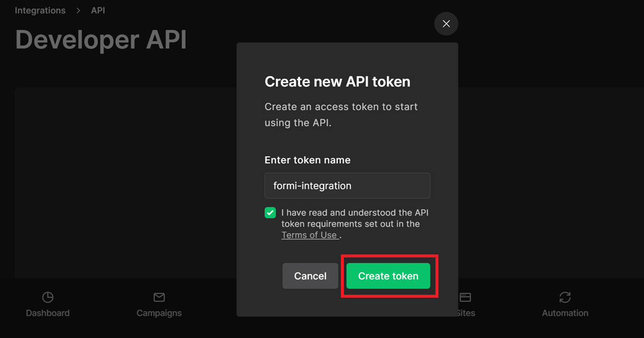Viewport: 644px width, 338px height.
Task: Select the Sites navigation label
Action: pos(466,313)
